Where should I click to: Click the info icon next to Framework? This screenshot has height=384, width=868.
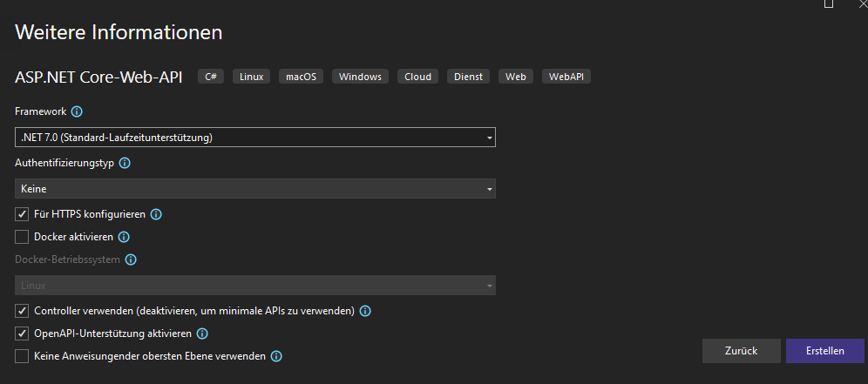(77, 111)
